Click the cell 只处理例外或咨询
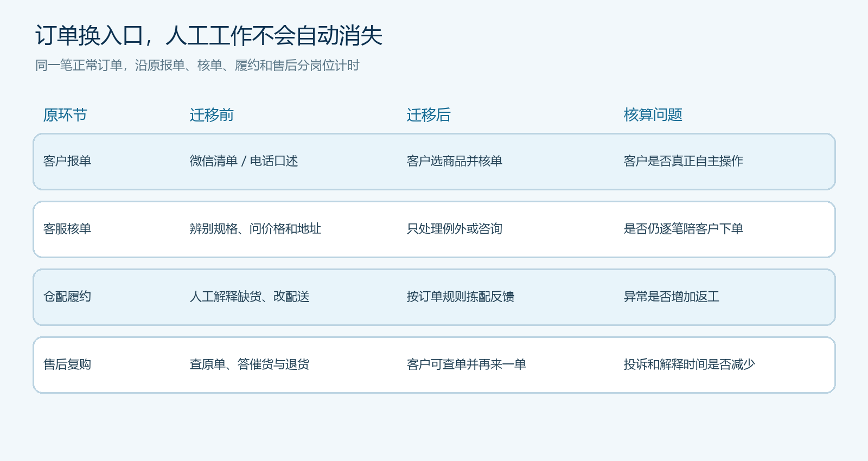Image resolution: width=868 pixels, height=461 pixels. pos(455,229)
